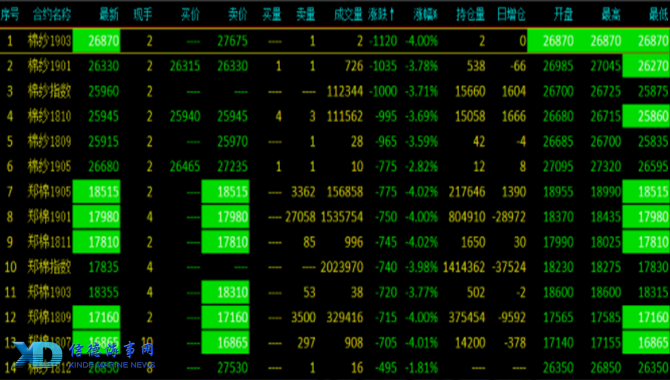The height and width of the screenshot is (380, 670).
Task: Select the 棉纱1903 contract row
Action: click(x=335, y=41)
